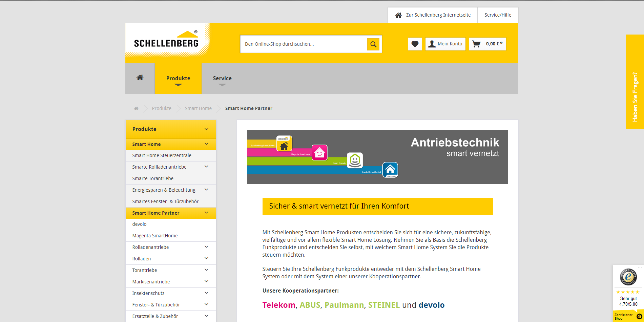Expand Smarte Rollladenantriebe submenu chevron

point(206,167)
